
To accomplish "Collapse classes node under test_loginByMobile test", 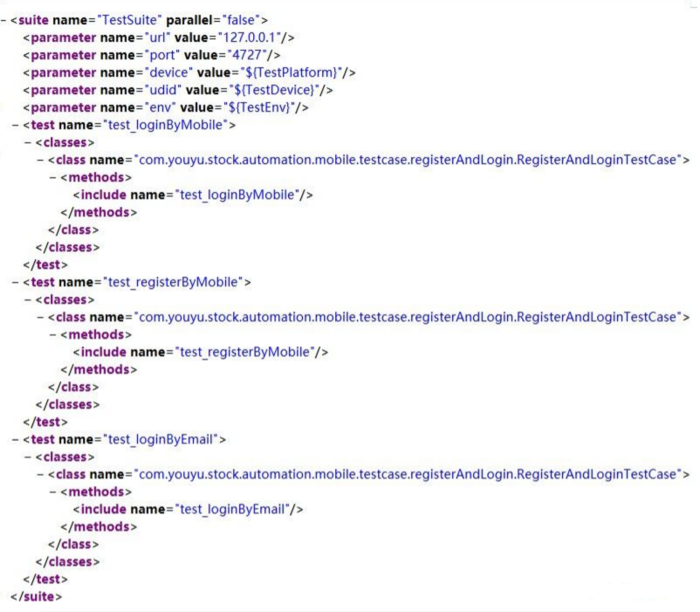I will pos(28,143).
